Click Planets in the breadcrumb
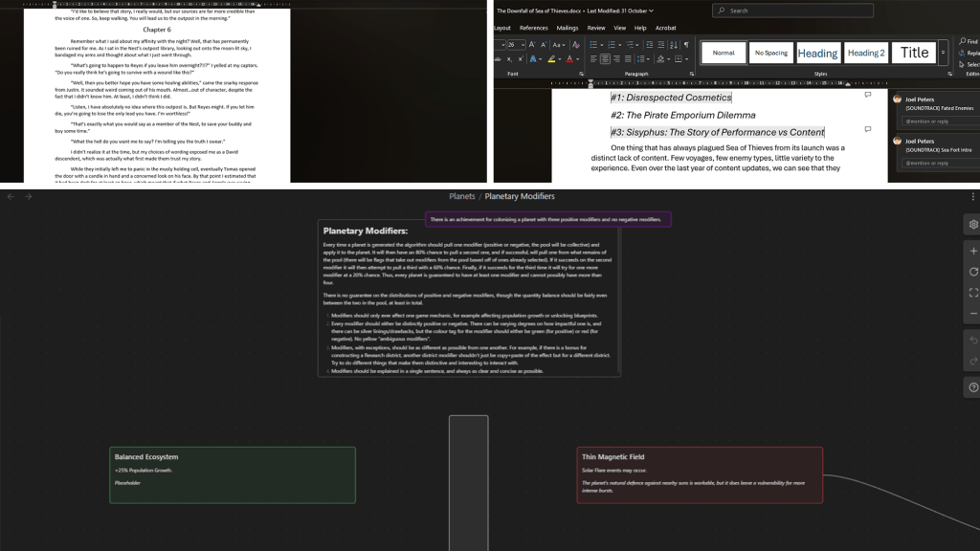Image resolution: width=980 pixels, height=551 pixels. pyautogui.click(x=462, y=196)
